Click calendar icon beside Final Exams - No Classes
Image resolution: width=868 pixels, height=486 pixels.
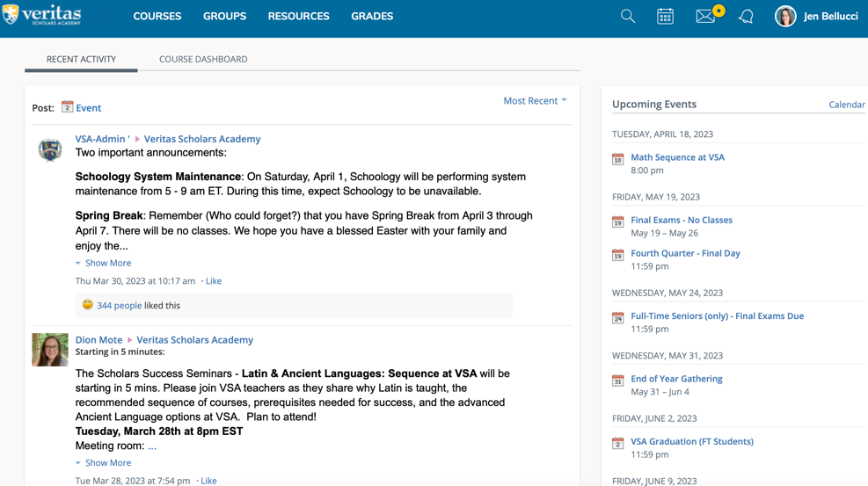click(x=617, y=221)
